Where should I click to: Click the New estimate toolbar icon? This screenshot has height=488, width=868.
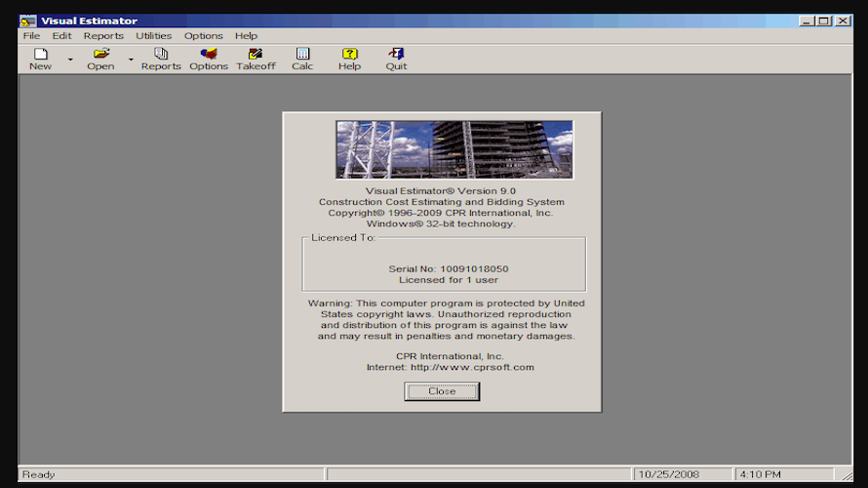(40, 55)
